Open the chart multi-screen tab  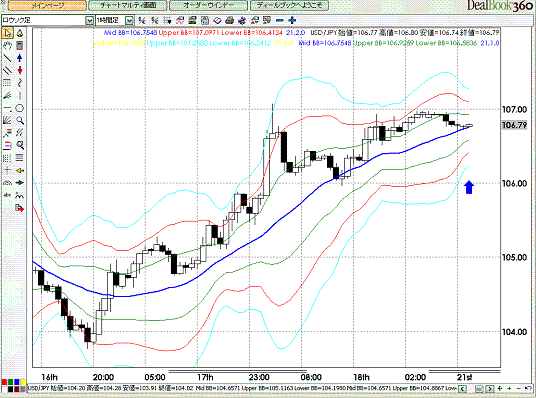coord(128,5)
